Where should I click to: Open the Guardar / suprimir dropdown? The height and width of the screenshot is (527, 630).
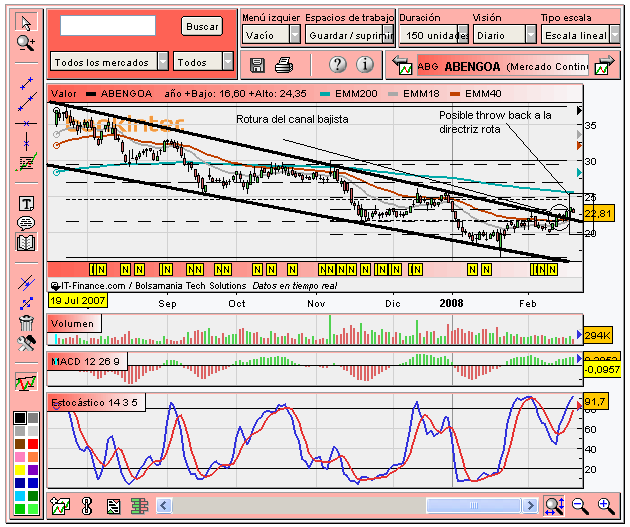coord(349,35)
